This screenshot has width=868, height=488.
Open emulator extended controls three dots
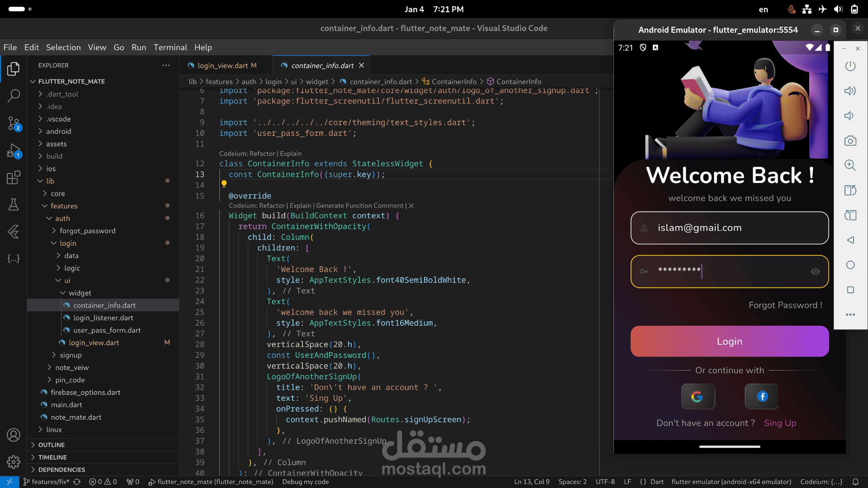(x=850, y=314)
